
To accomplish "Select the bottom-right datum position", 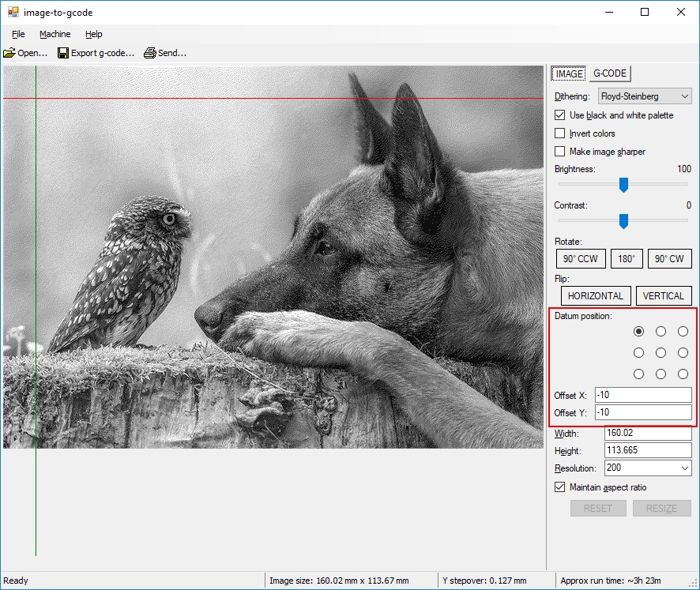I will (683, 374).
